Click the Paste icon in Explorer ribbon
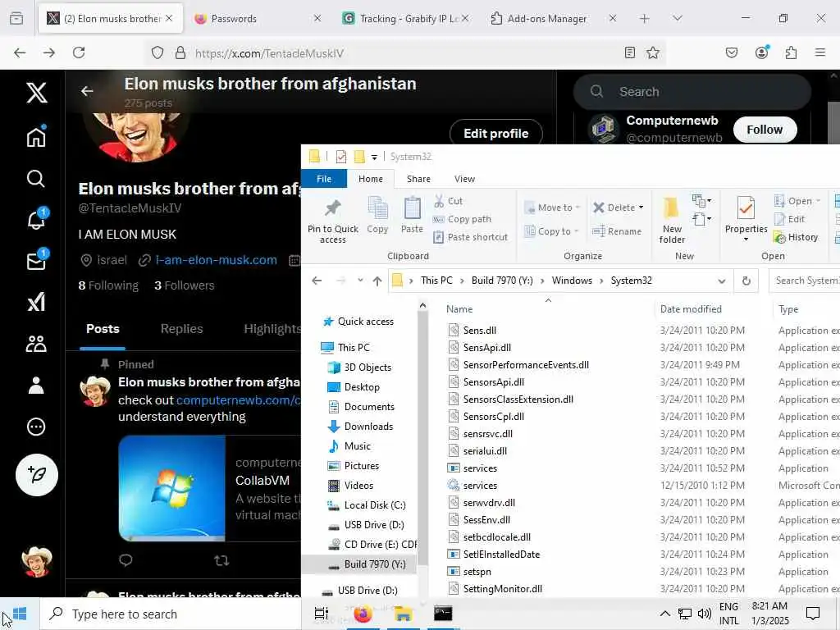This screenshot has width=840, height=630. (x=412, y=216)
